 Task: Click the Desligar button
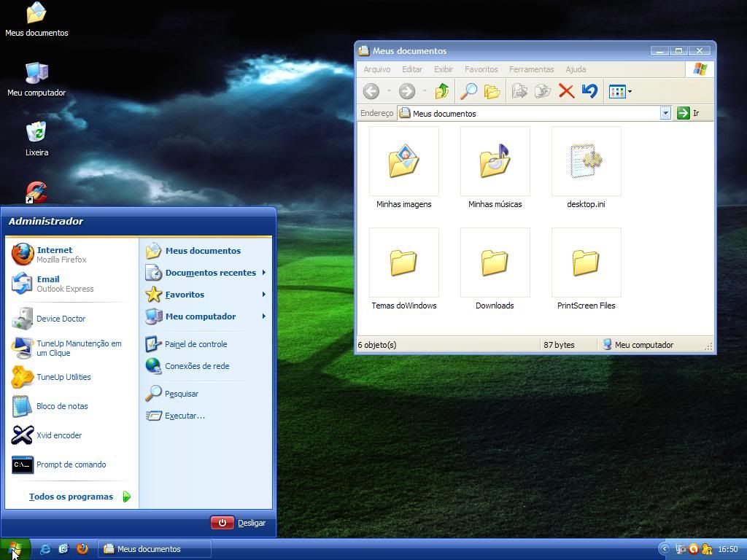[x=239, y=523]
